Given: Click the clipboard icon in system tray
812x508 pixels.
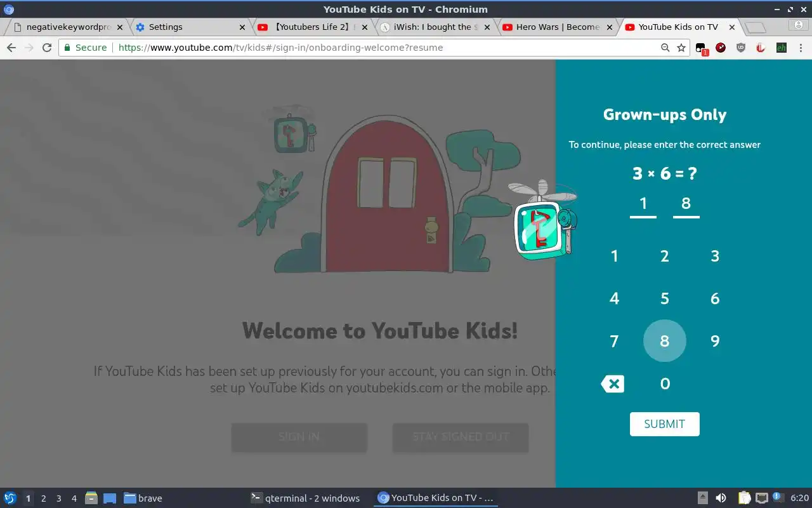Looking at the screenshot, I should click(744, 498).
